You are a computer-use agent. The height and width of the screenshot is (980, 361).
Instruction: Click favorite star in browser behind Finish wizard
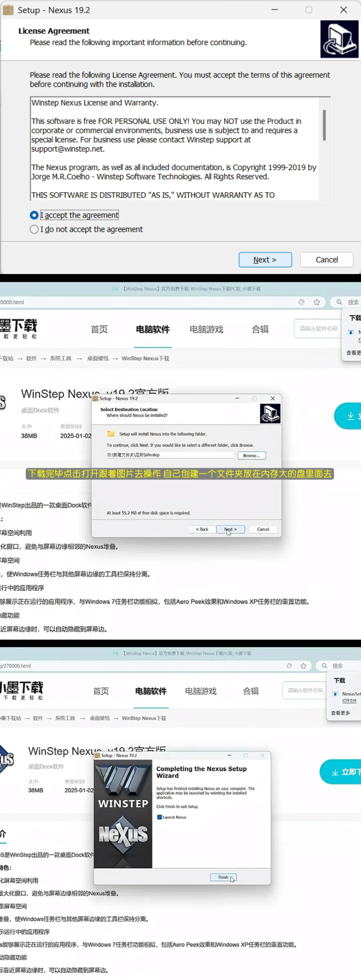point(303,666)
